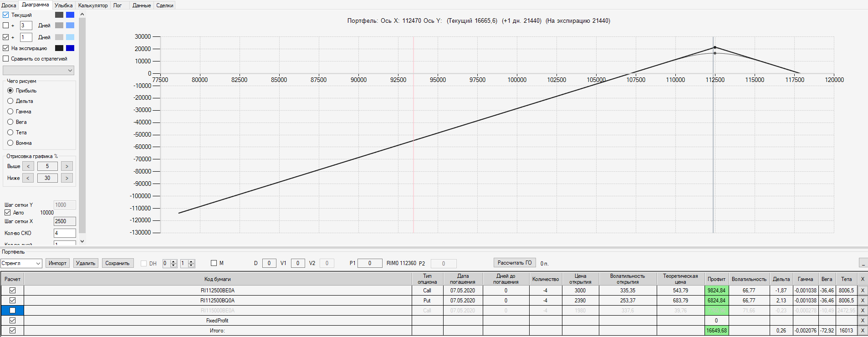Open the Сделки tab

(165, 5)
